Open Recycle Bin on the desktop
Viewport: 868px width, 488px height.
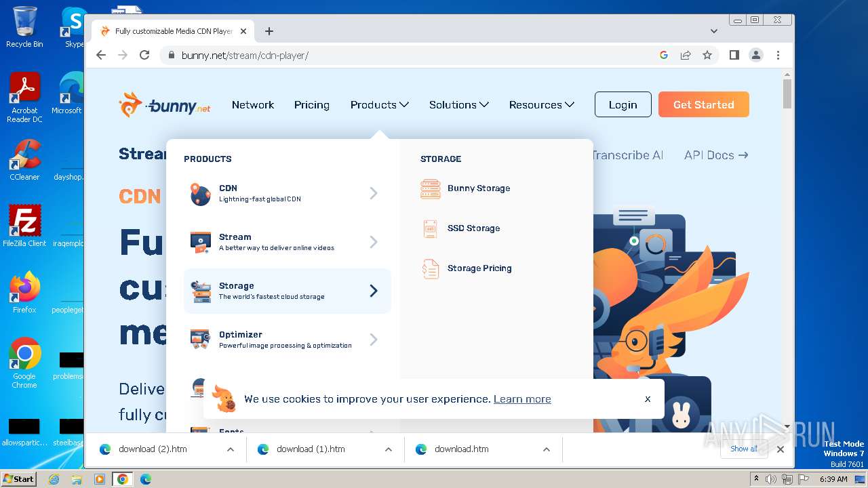24,27
